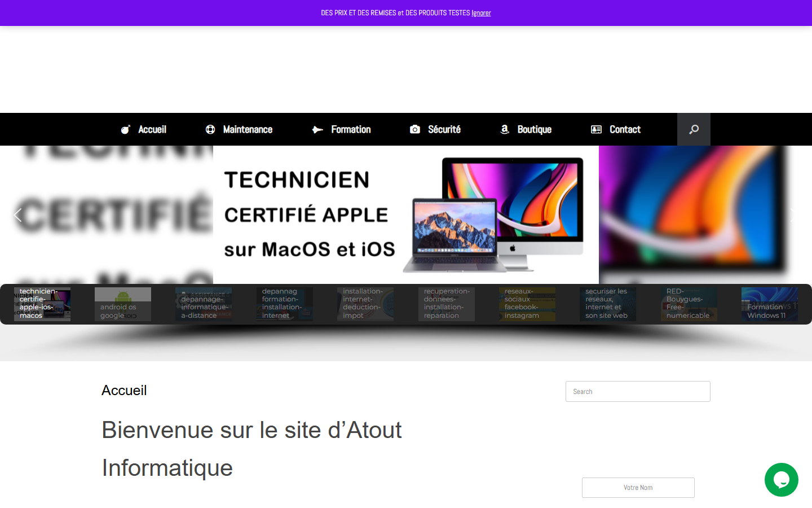This screenshot has width=812, height=508.
Task: Select Formation Windows 11 thumbnail
Action: click(770, 304)
